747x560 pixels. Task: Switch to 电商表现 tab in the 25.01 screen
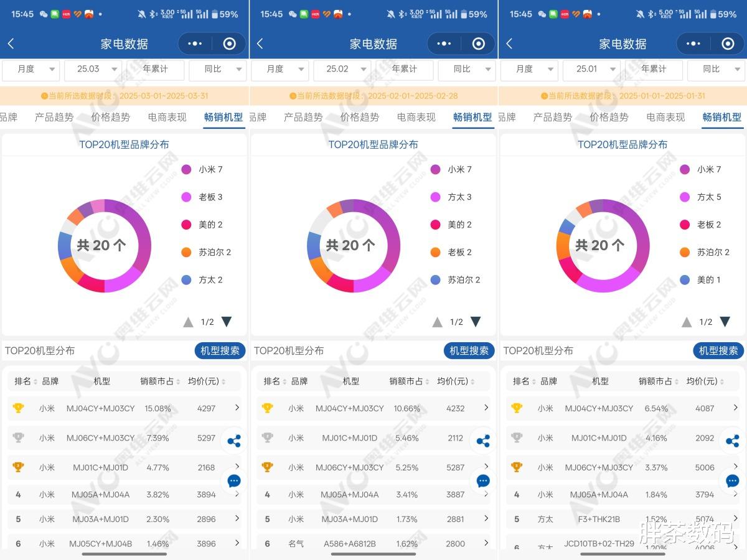[665, 117]
